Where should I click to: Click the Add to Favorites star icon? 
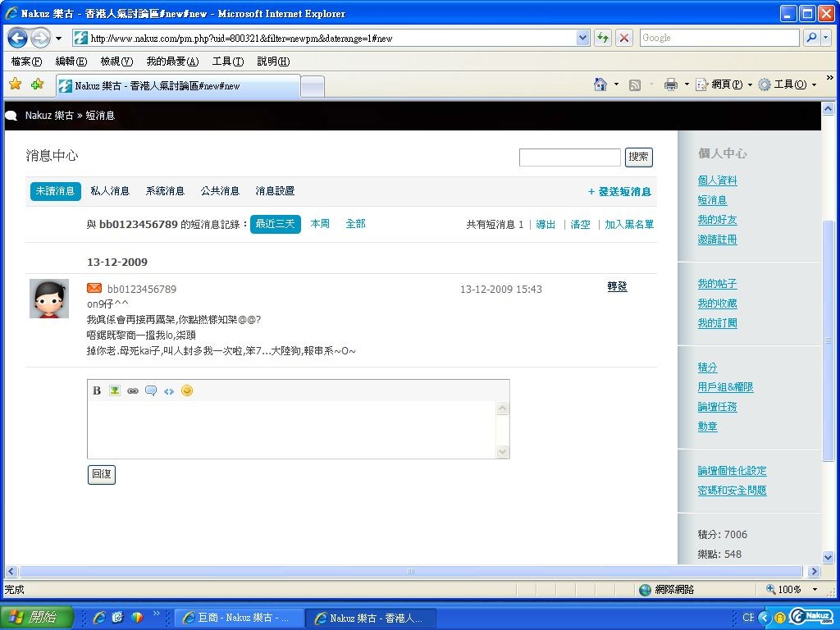(37, 84)
